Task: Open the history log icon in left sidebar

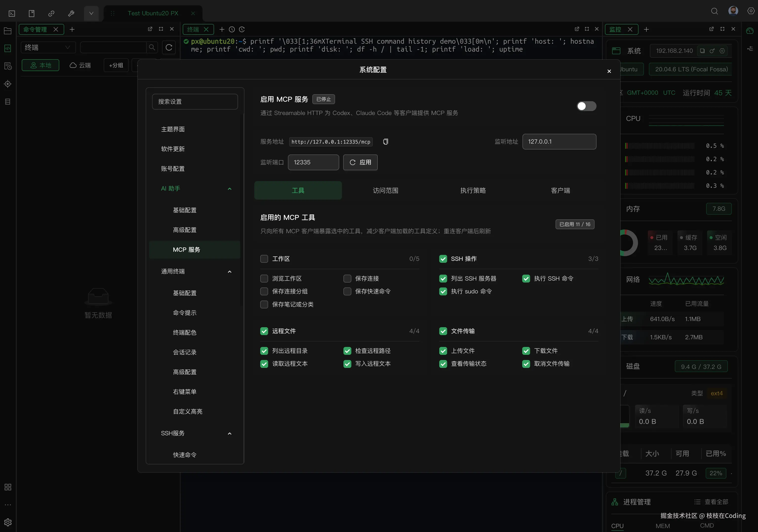Action: click(8, 66)
